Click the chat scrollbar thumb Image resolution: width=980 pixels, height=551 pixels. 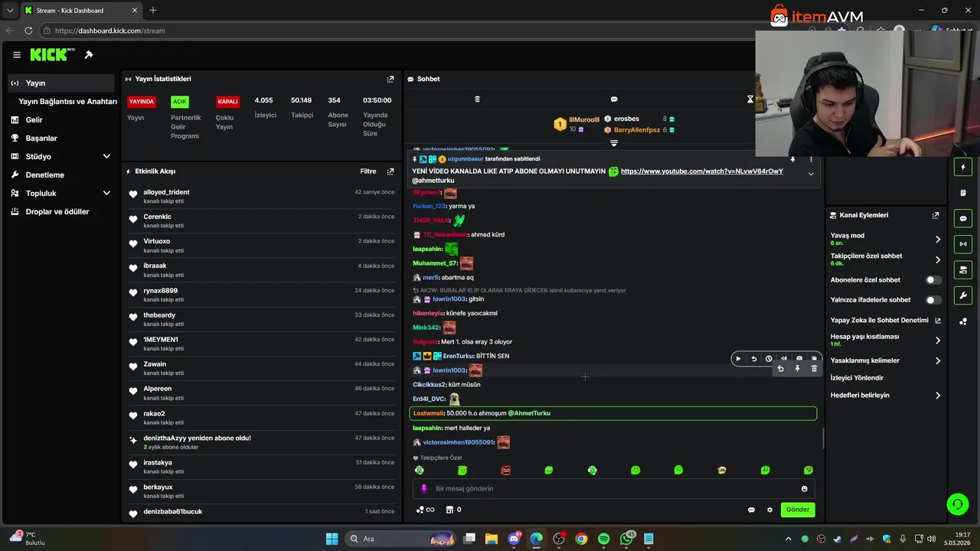823,439
